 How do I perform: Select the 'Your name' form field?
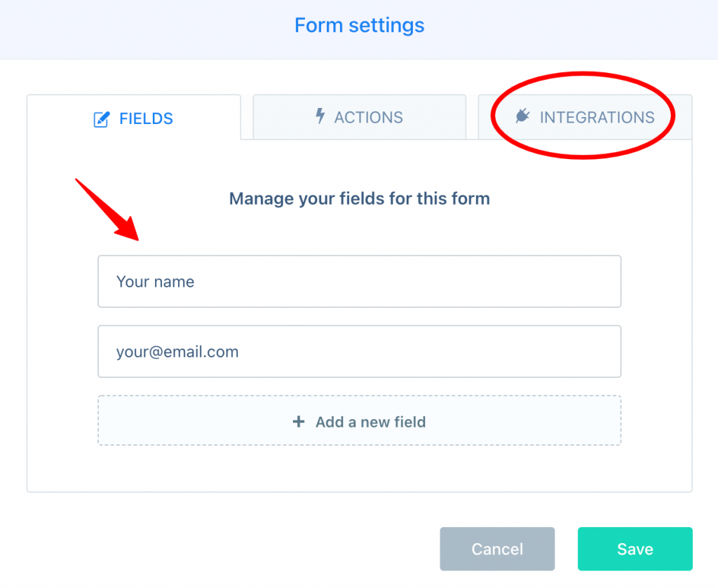pyautogui.click(x=360, y=282)
